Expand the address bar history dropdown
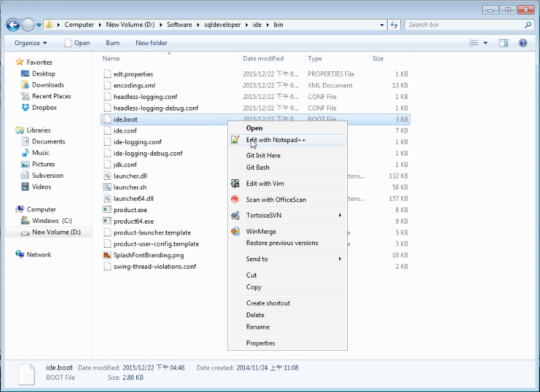This screenshot has height=392, width=540. tap(382, 25)
